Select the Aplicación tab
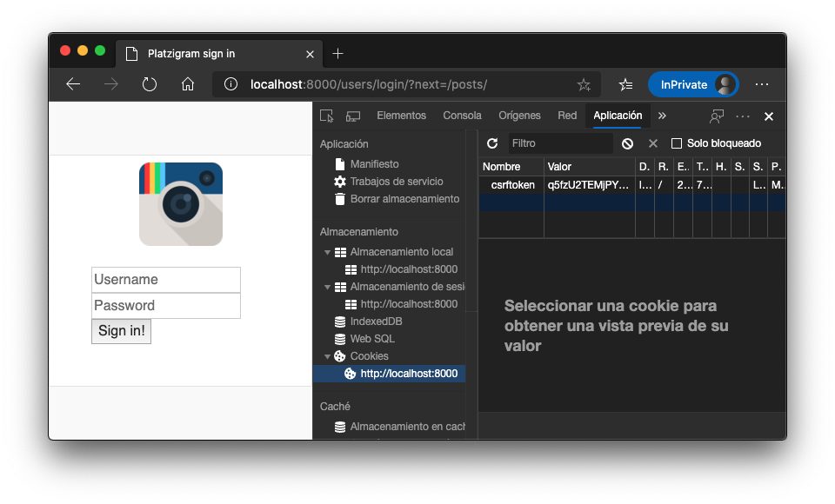 click(x=618, y=116)
